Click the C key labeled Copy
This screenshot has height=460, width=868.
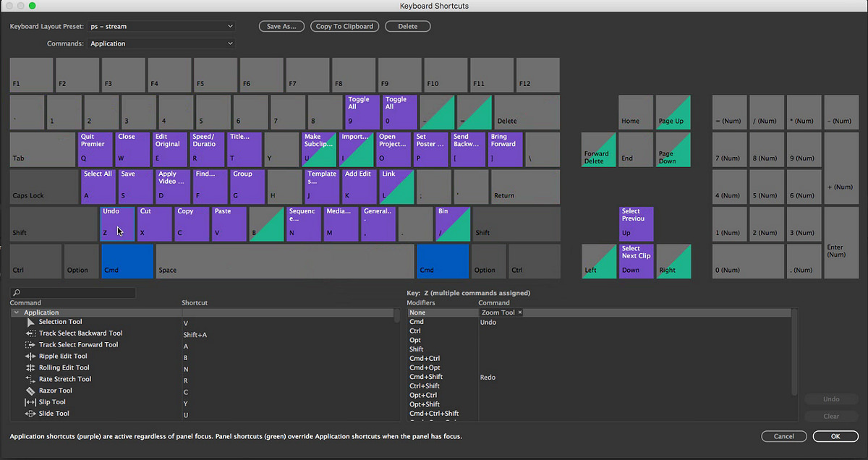click(192, 223)
